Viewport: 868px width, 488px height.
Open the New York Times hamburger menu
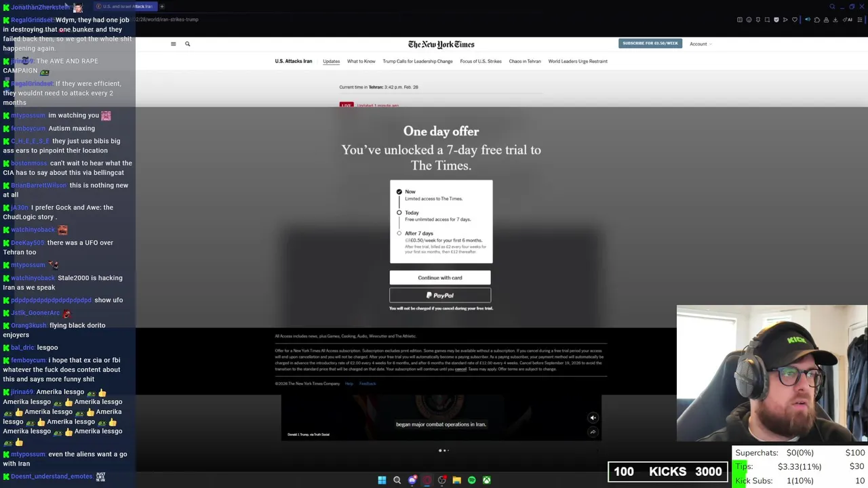click(x=173, y=44)
